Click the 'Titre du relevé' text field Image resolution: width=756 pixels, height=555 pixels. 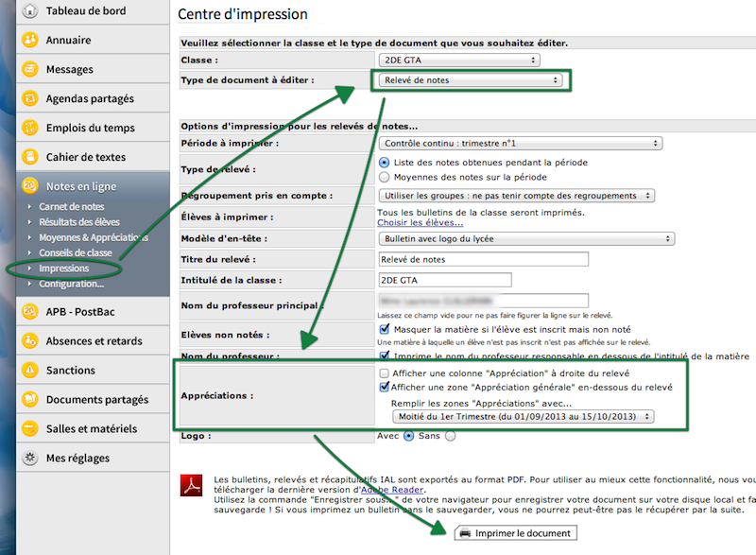482,259
